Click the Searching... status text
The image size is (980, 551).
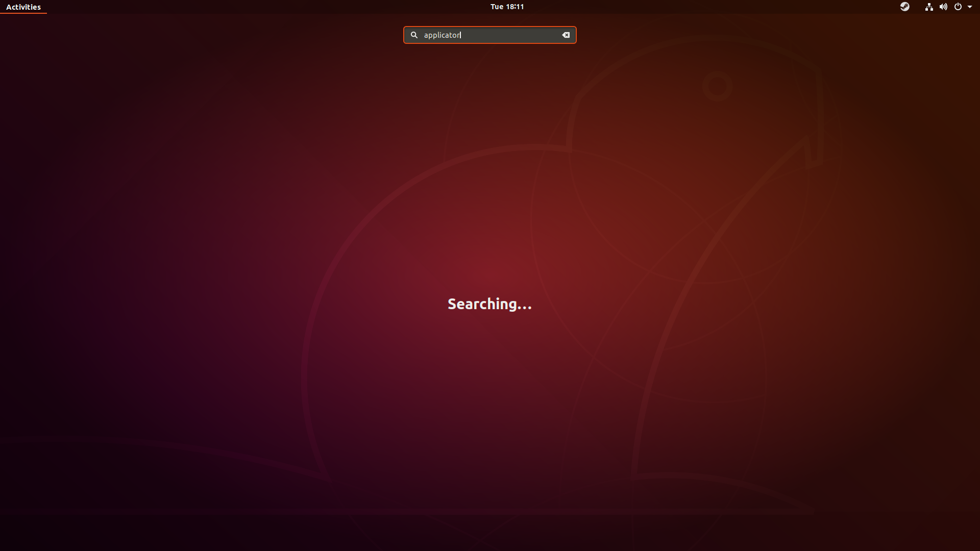(489, 304)
